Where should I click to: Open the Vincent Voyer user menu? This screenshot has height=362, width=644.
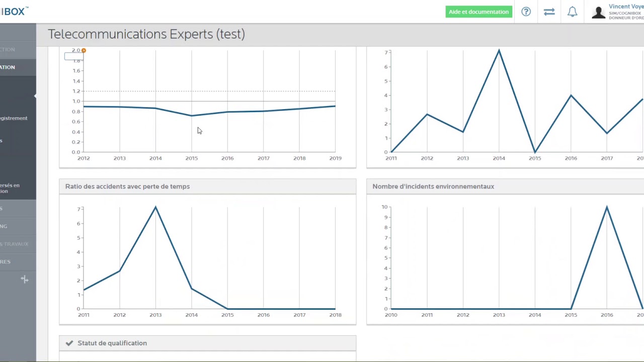coord(625,12)
